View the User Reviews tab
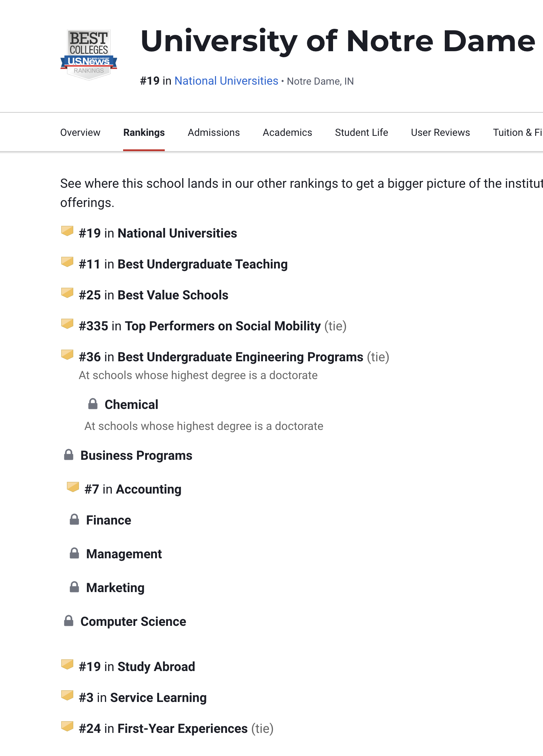The width and height of the screenshot is (543, 756). [x=441, y=133]
